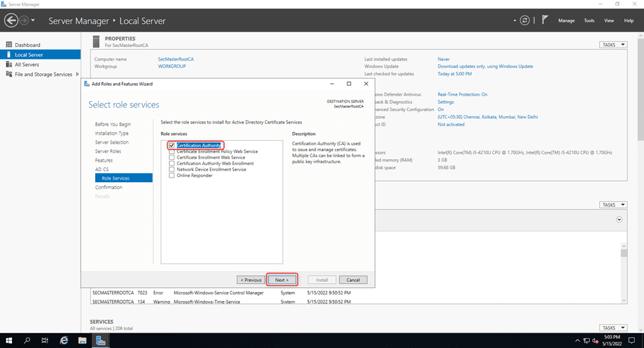
Task: Click the Previous button in wizard
Action: pos(251,280)
